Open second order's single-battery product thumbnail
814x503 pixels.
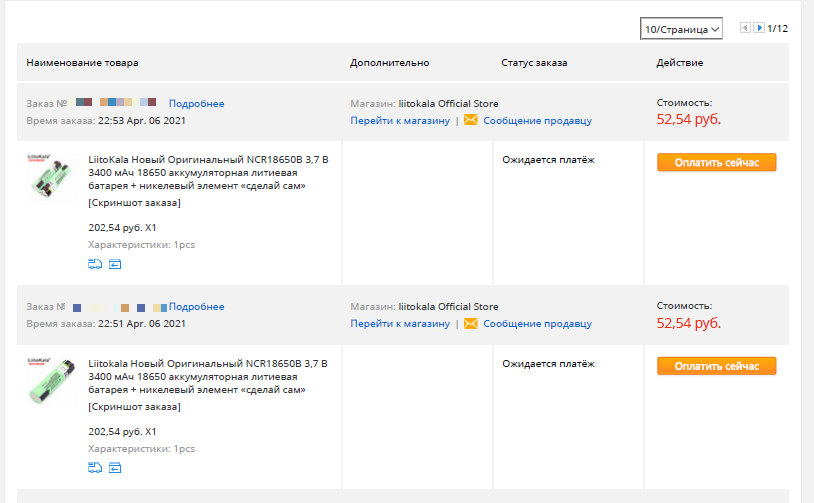pos(50,381)
